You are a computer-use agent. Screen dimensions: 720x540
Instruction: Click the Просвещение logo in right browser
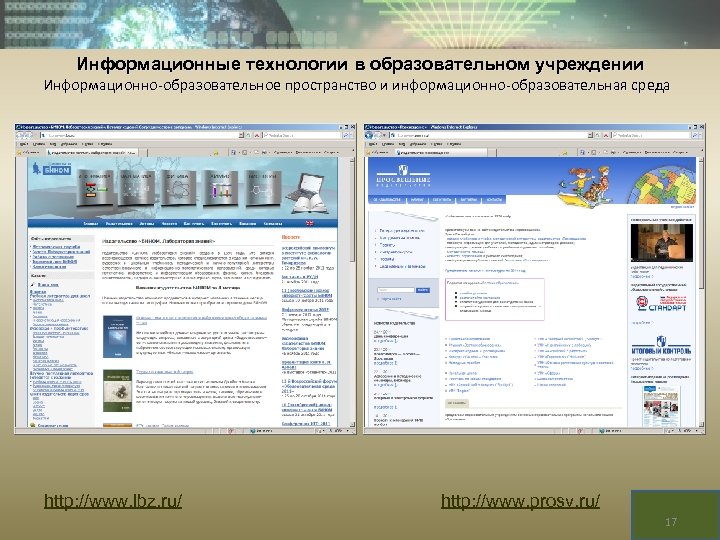pos(403,176)
